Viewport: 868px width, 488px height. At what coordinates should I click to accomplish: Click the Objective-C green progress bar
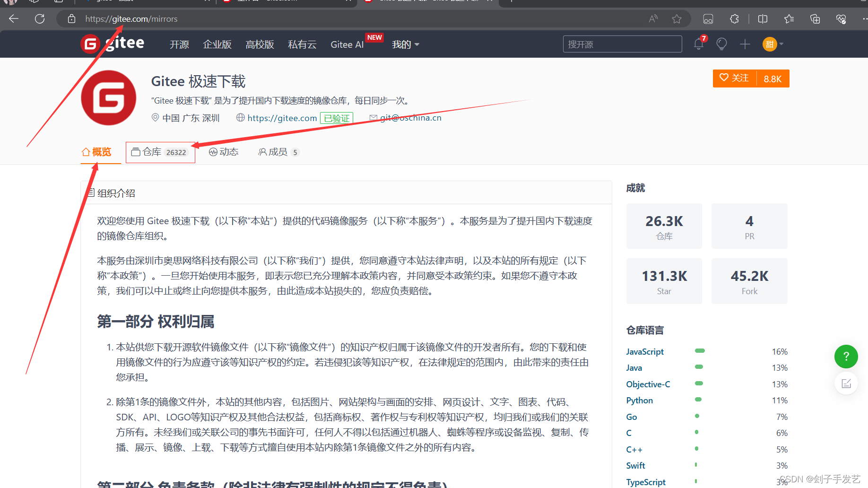pos(699,383)
